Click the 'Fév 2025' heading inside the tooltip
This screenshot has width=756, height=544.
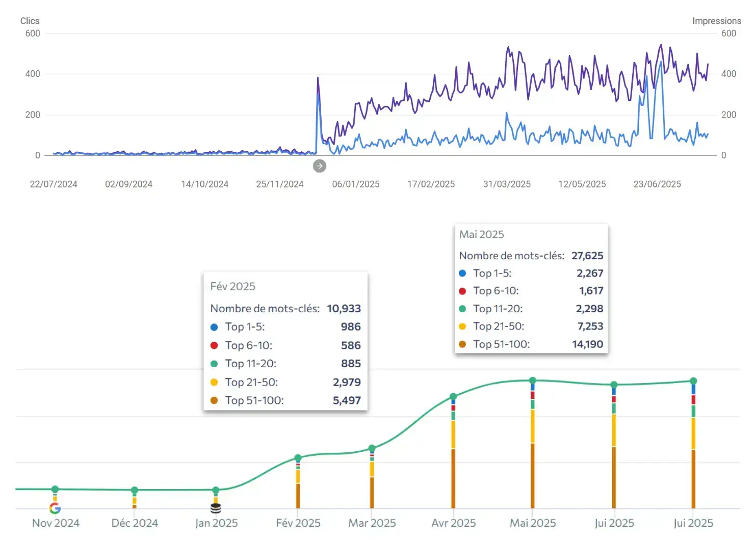pos(233,286)
